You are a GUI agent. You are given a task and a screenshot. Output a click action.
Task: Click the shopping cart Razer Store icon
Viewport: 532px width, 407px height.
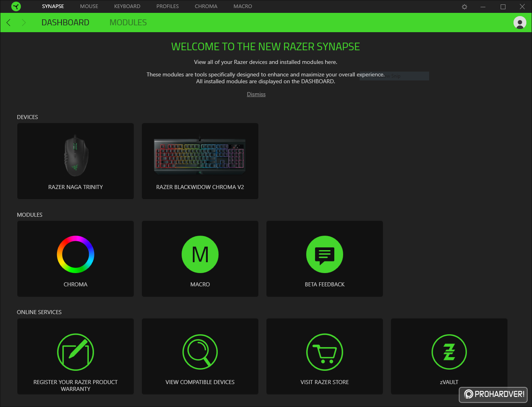[325, 352]
